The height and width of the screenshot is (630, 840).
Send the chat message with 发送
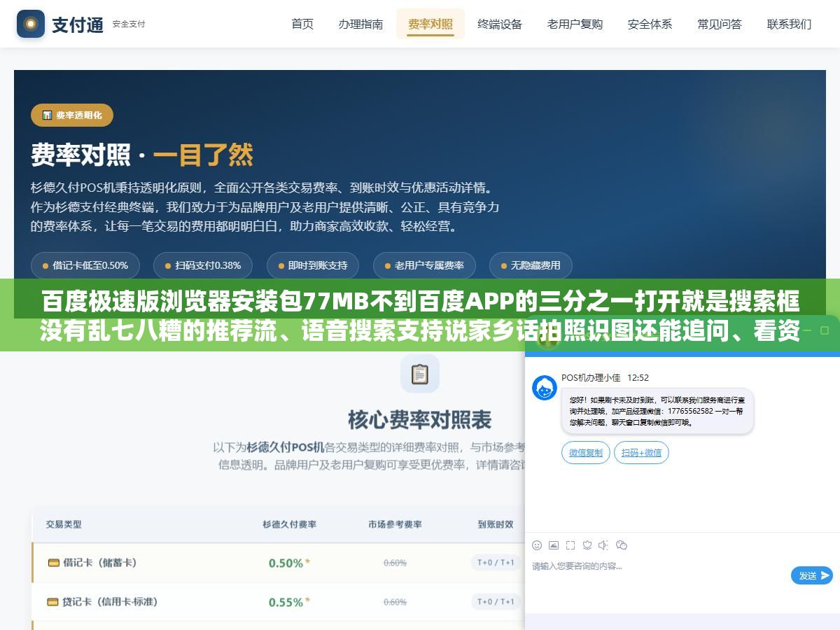812,575
